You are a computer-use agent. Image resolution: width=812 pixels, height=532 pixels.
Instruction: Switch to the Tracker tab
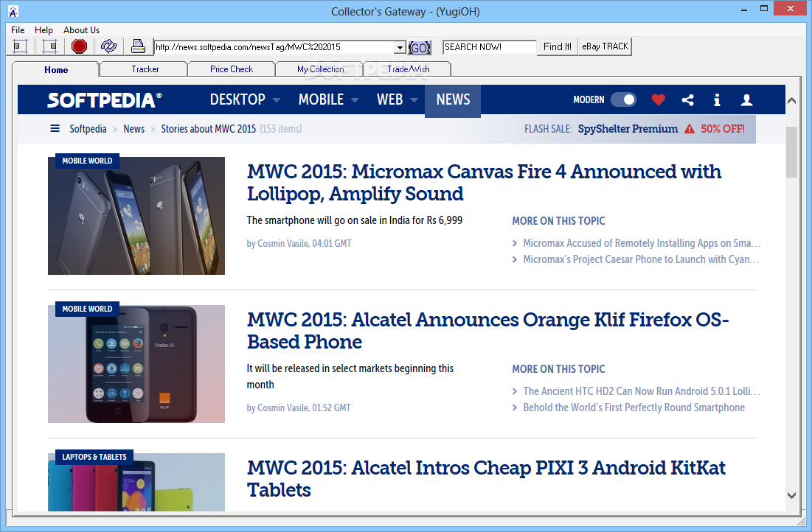[x=145, y=69]
